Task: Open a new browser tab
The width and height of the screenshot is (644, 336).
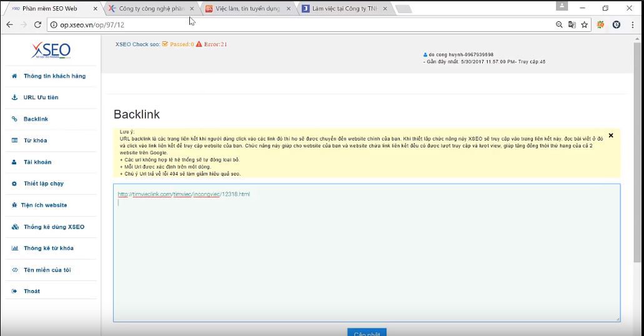Action: [x=404, y=9]
